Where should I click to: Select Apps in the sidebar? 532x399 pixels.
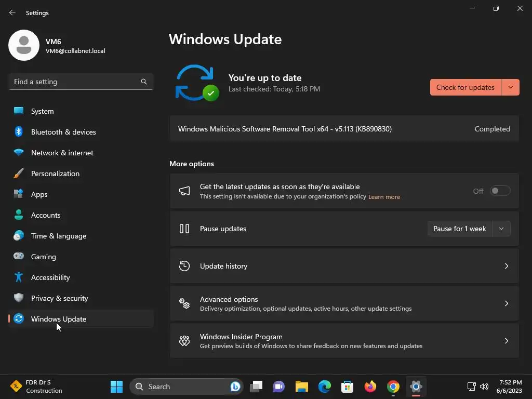click(x=81, y=194)
